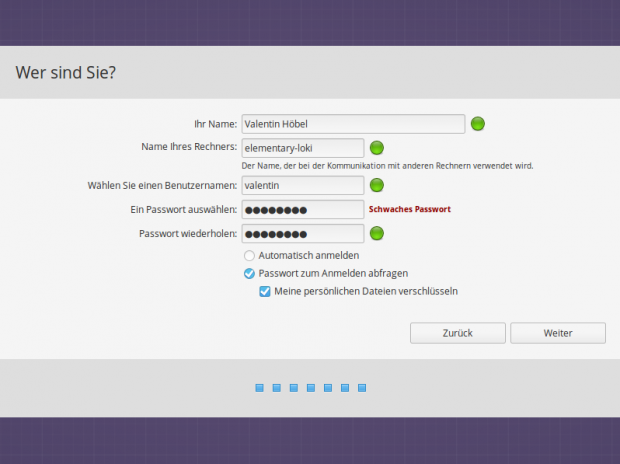Screen dimensions: 620x464
Task: Click the Name Ihres Rechners: label
Action: pos(189,146)
